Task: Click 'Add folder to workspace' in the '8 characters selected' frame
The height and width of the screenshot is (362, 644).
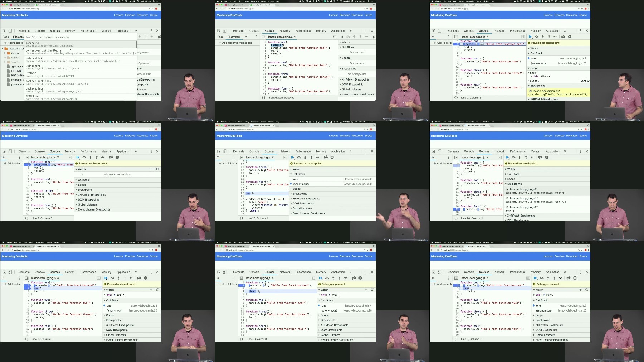Action: click(235, 43)
